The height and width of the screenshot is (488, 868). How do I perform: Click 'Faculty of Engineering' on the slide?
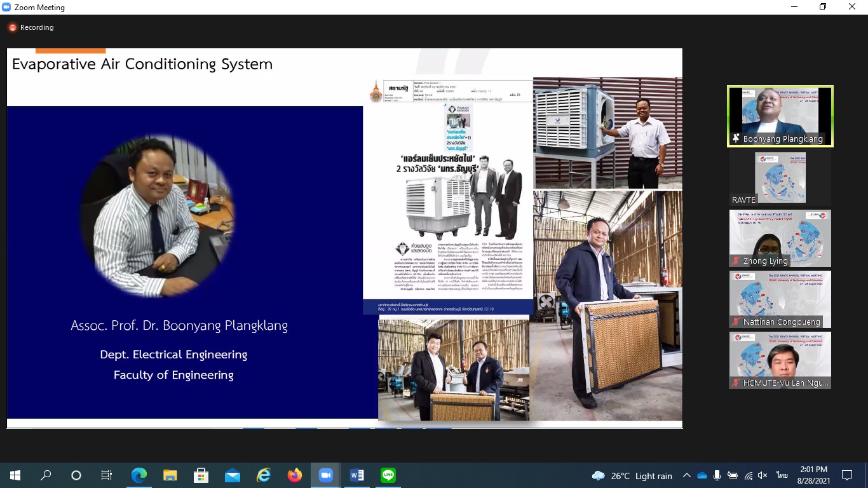[x=173, y=375]
